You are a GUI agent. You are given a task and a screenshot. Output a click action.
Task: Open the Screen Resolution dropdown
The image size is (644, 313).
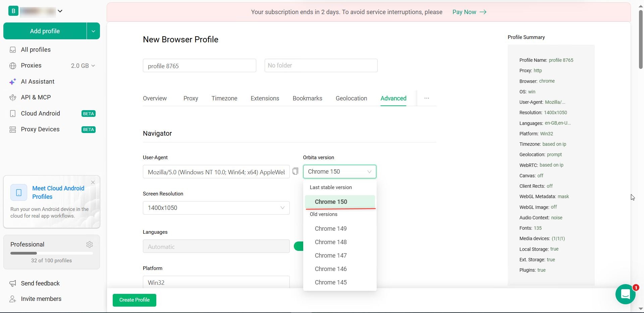click(x=216, y=208)
